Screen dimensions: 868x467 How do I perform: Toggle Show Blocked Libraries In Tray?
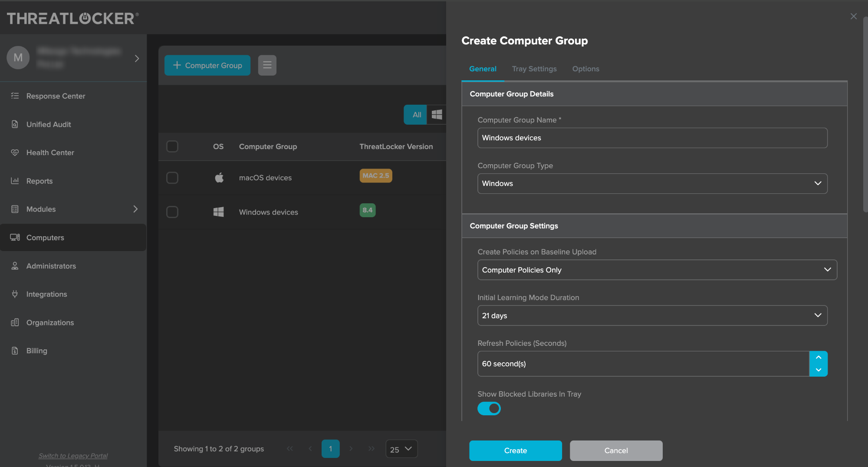[489, 408]
